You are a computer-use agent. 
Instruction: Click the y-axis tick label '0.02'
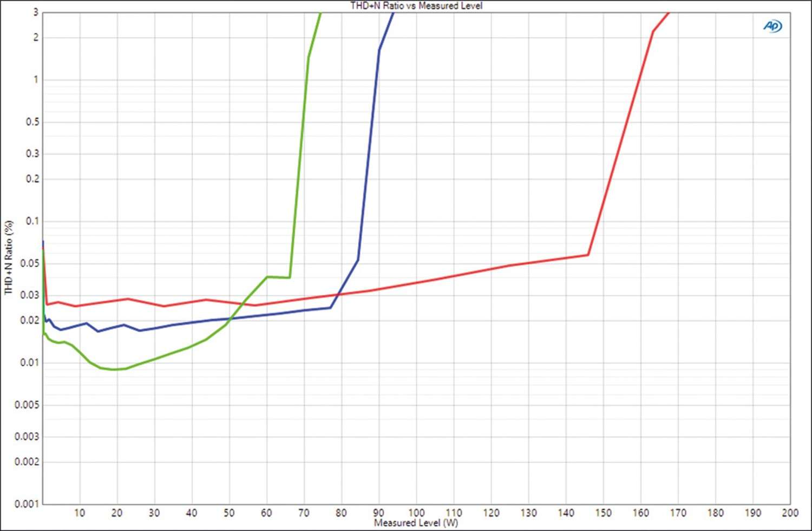30,320
